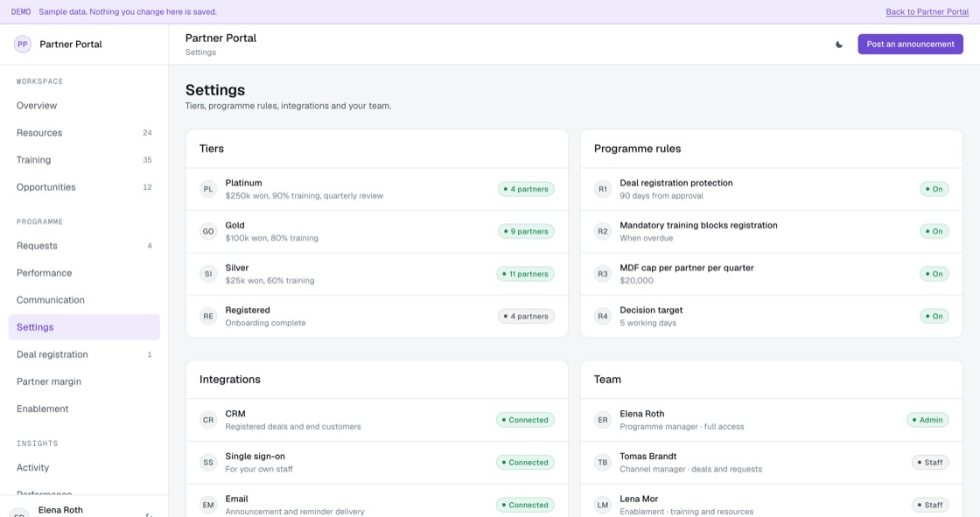Click the Silver 11 partners badge
The height and width of the screenshot is (517, 980).
[525, 274]
